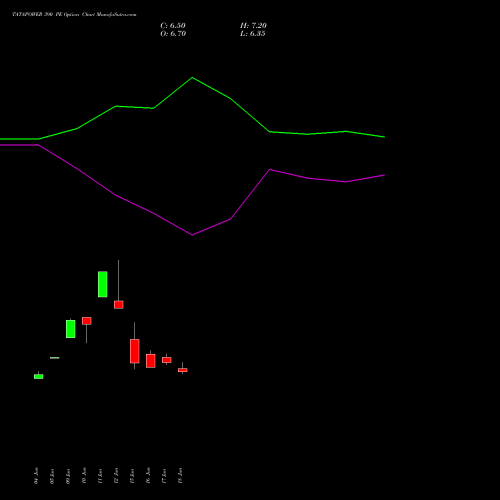
Task: Click the red candle above 16 Jun
Action: click(x=151, y=361)
